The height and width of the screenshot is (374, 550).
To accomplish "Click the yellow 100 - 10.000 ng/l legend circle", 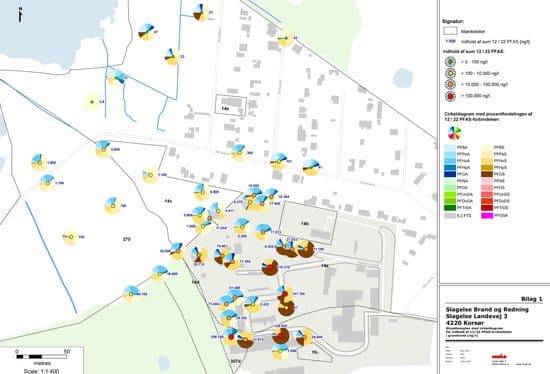I will click(x=450, y=73).
